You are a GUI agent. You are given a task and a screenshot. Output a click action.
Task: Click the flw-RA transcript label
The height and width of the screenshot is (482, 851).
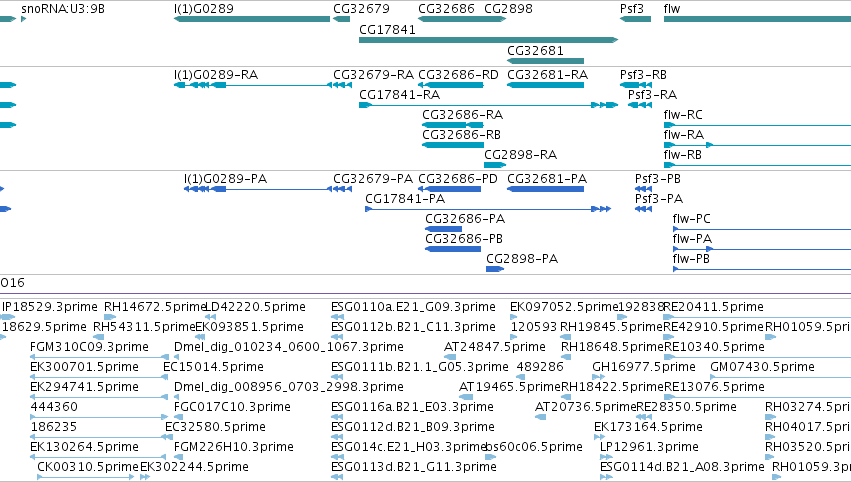point(684,135)
